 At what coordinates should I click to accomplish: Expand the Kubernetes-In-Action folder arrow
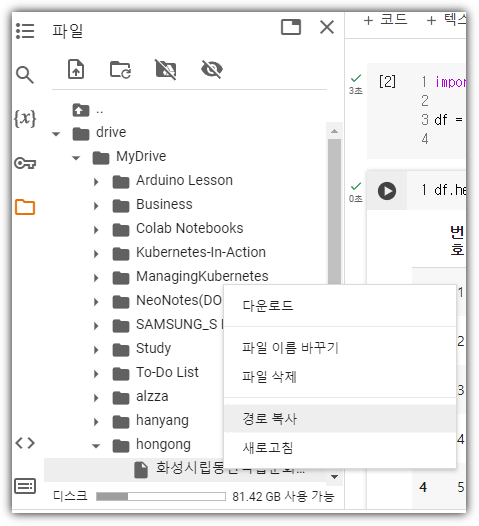(x=96, y=254)
